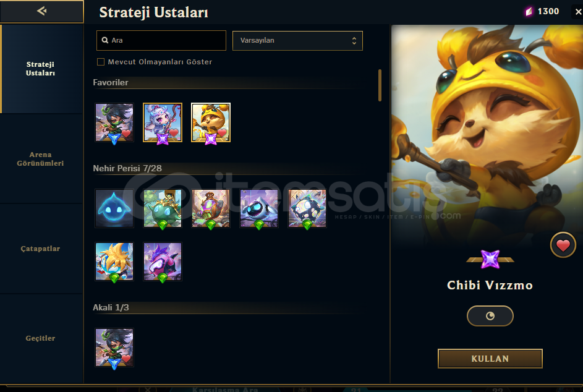Image resolution: width=583 pixels, height=392 pixels.
Task: Pick the yellow spiky-haired river sprite icon
Action: tap(114, 262)
